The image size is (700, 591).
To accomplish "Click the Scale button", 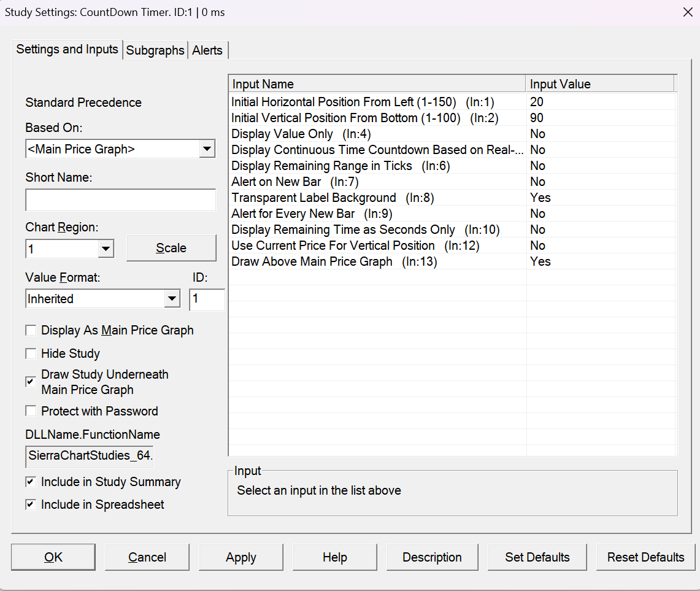I will (x=171, y=249).
